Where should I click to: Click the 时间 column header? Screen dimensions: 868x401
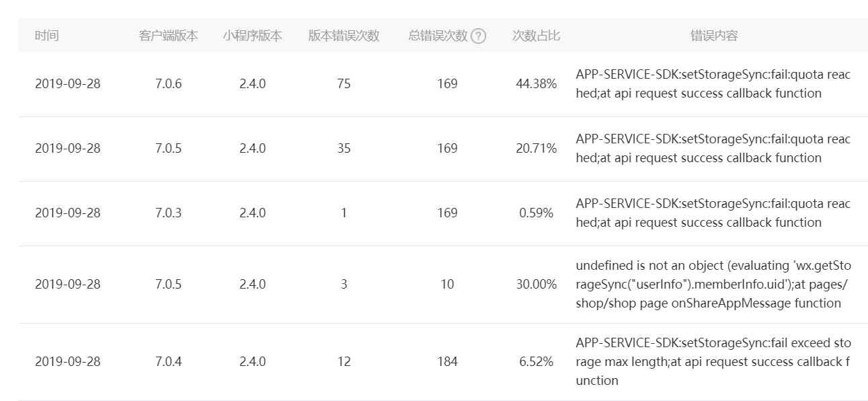tap(47, 36)
